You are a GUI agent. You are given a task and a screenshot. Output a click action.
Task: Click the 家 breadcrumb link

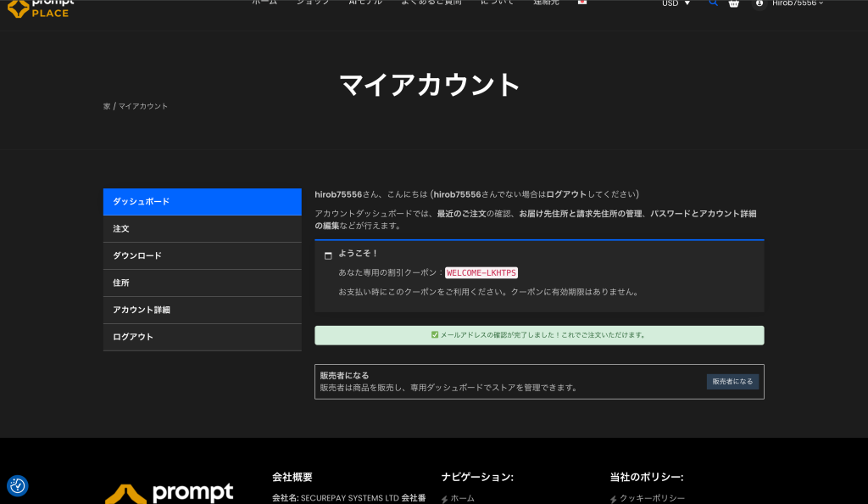coord(107,107)
